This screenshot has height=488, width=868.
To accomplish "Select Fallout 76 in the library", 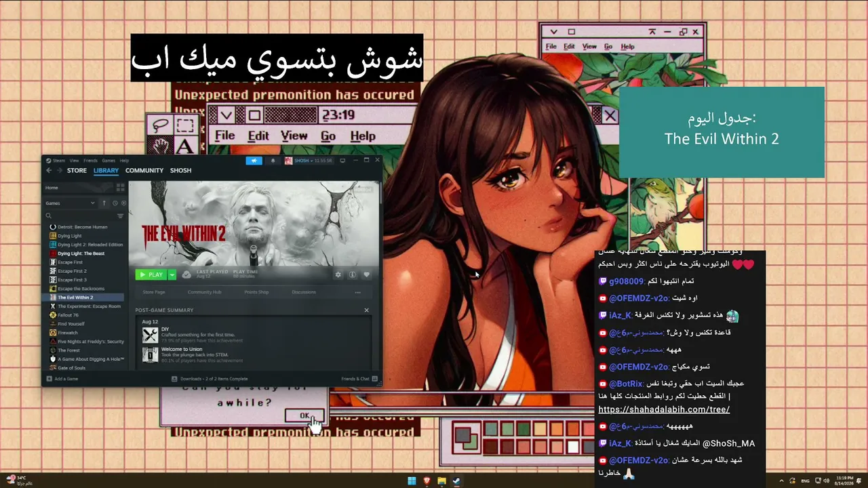I will [x=66, y=315].
